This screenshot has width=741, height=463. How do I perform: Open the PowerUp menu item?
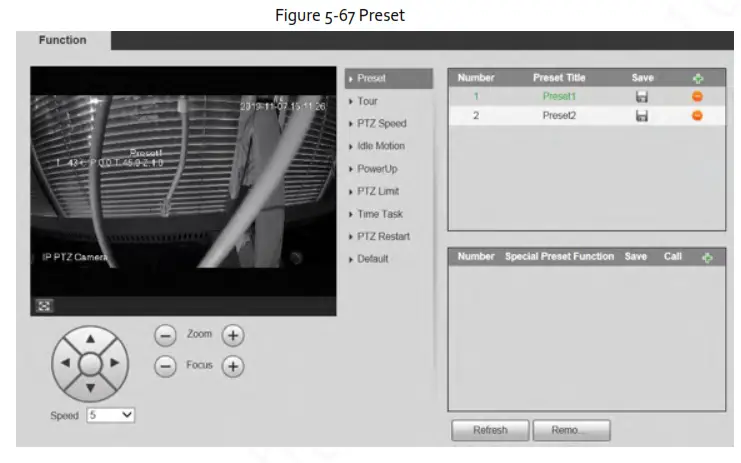pyautogui.click(x=377, y=169)
